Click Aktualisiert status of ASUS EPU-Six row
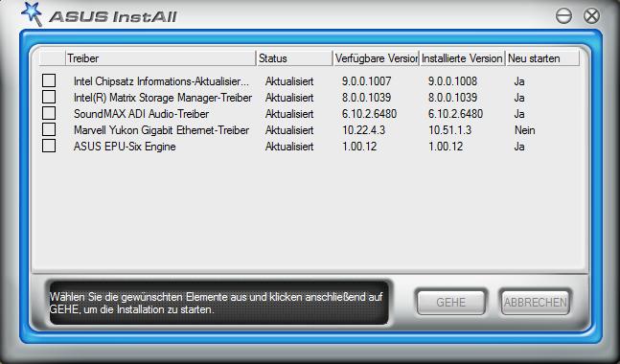 click(x=289, y=147)
